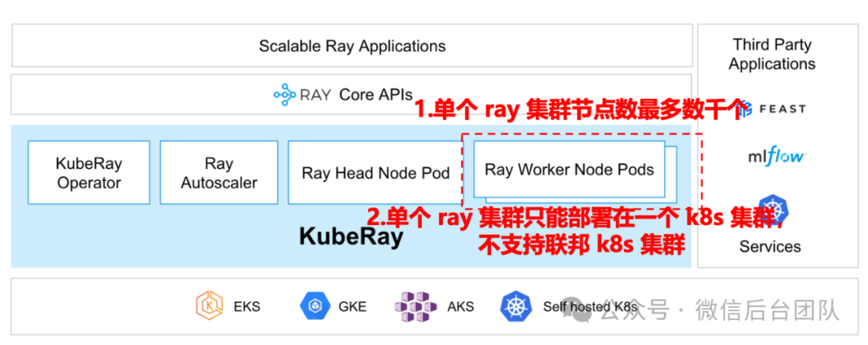868x345 pixels.
Task: Click the "Third Party Applications" heading
Action: 772,54
